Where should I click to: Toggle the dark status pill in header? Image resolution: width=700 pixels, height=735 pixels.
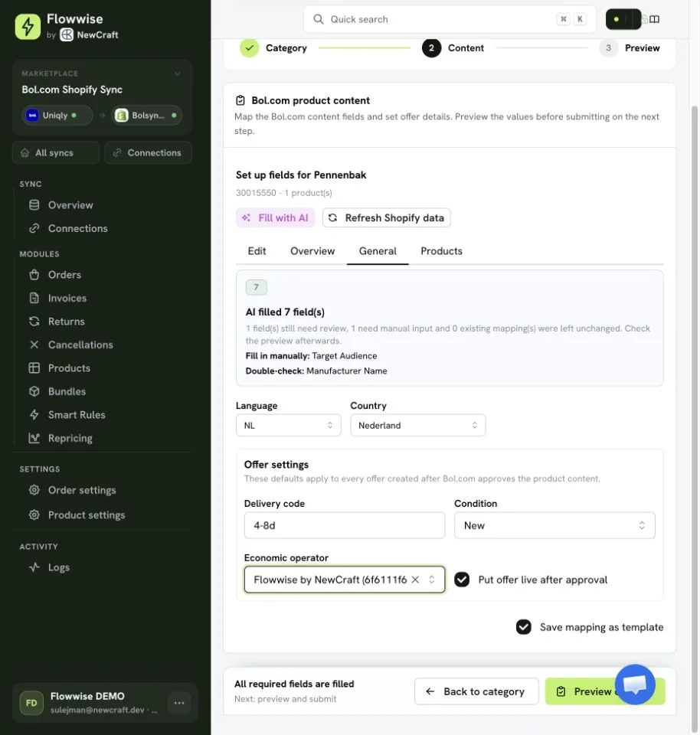pos(623,19)
